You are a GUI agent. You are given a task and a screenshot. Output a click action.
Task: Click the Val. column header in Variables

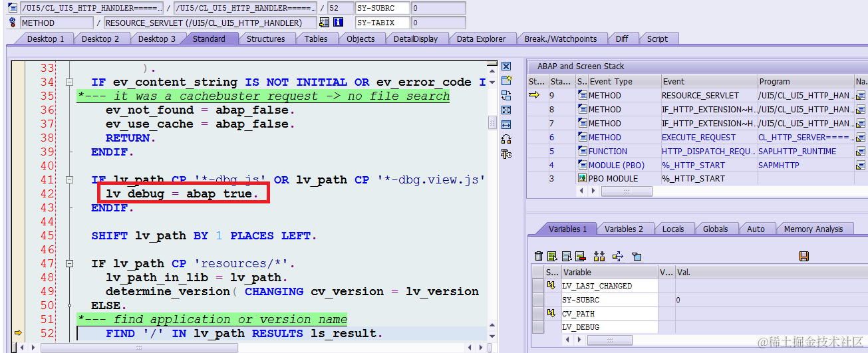point(771,272)
